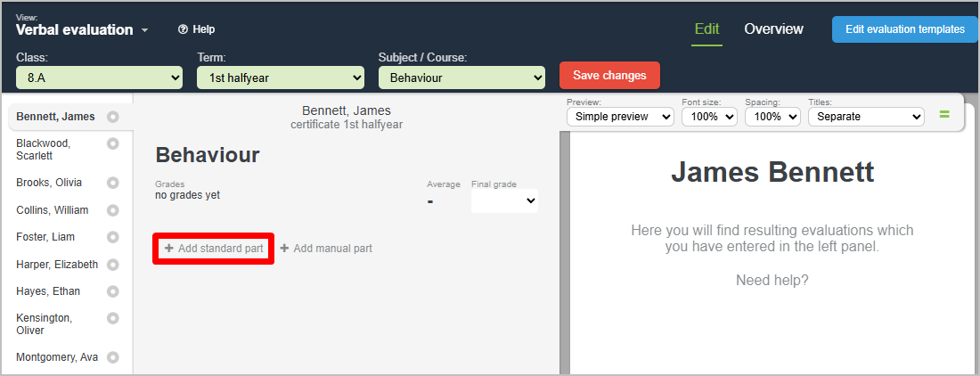Open the Term dropdown showing 1st halfyear
The height and width of the screenshot is (376, 980).
pos(280,78)
